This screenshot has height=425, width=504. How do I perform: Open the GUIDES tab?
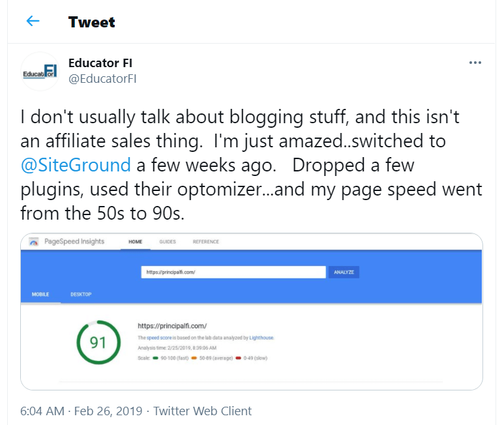pyautogui.click(x=168, y=242)
